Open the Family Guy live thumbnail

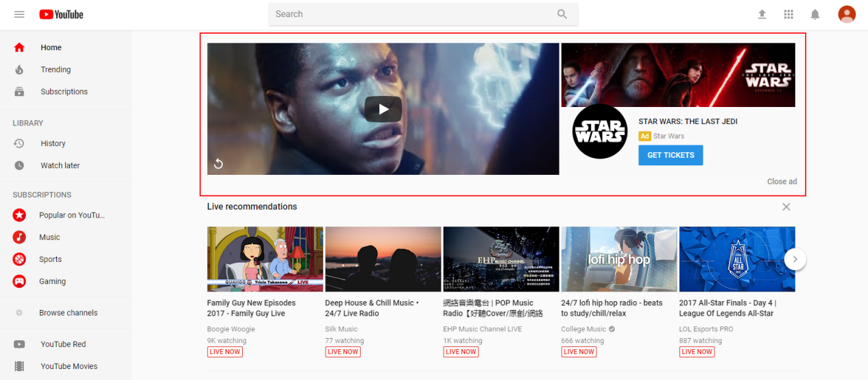265,259
